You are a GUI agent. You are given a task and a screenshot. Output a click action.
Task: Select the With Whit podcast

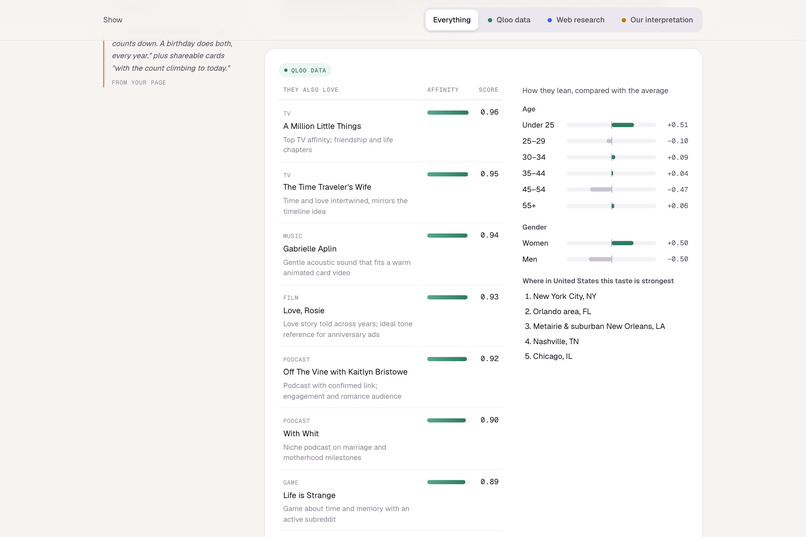pos(301,433)
